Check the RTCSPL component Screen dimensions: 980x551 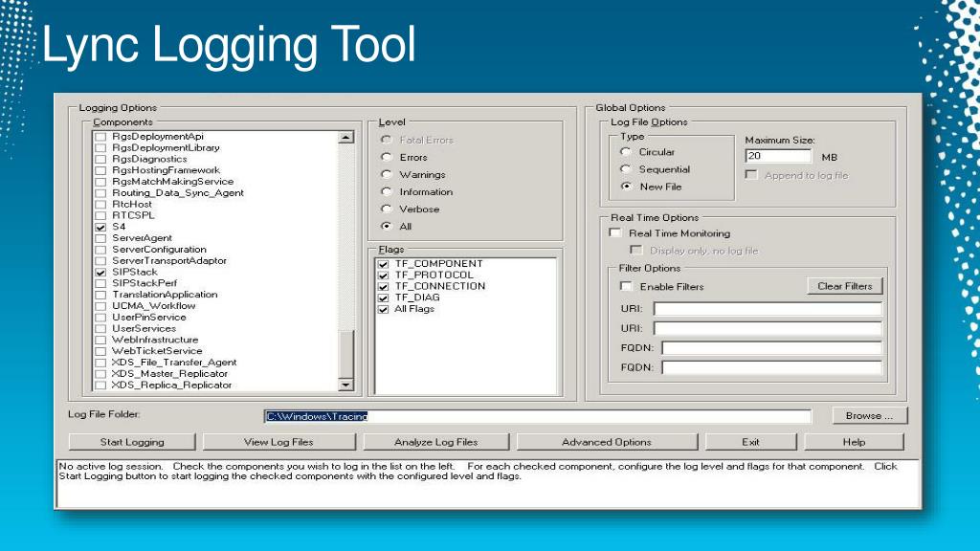pyautogui.click(x=100, y=215)
